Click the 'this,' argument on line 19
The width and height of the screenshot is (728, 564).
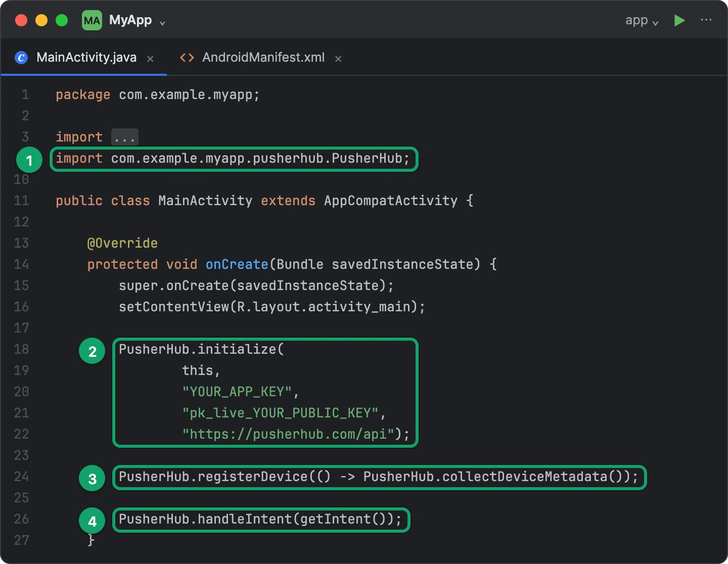coord(201,370)
